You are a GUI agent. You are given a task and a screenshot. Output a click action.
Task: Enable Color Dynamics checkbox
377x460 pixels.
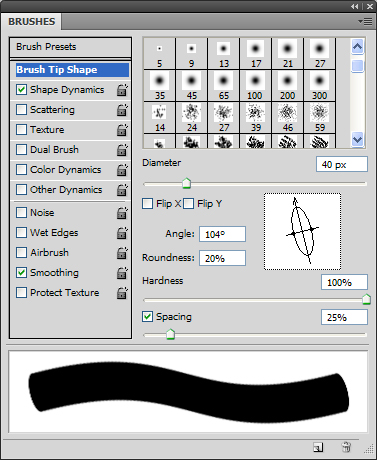pos(21,170)
